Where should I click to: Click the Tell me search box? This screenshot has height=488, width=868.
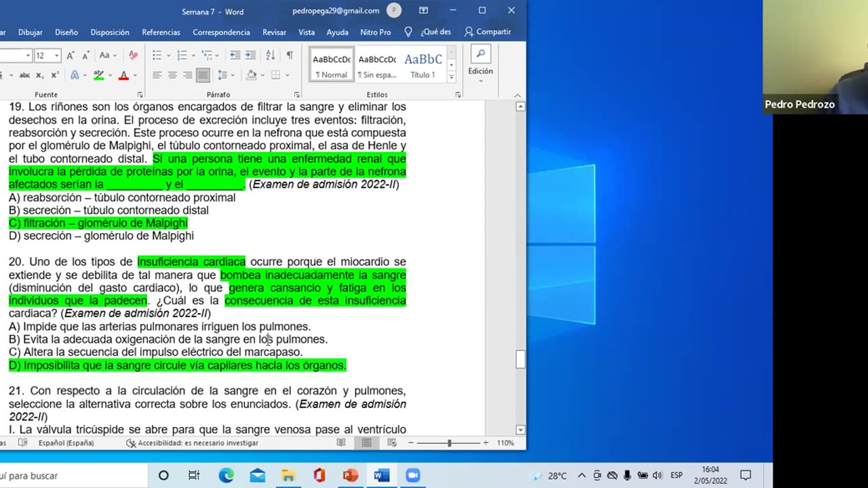pyautogui.click(x=428, y=32)
